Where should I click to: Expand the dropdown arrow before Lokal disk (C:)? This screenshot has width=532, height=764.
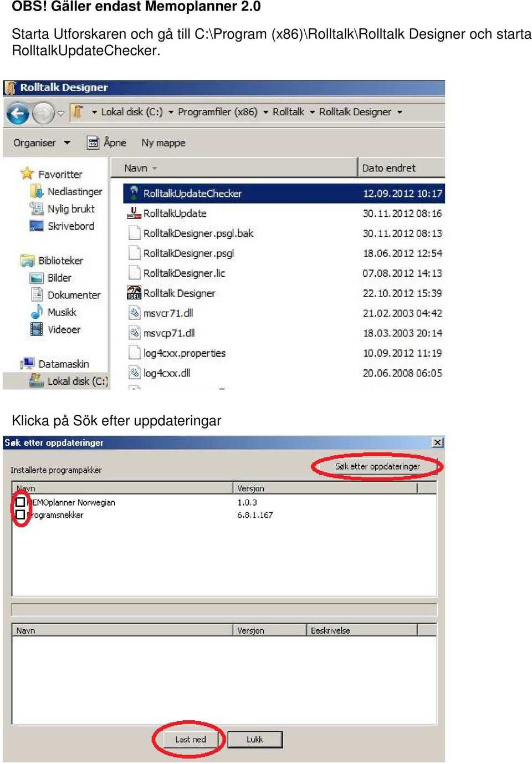coord(94,112)
